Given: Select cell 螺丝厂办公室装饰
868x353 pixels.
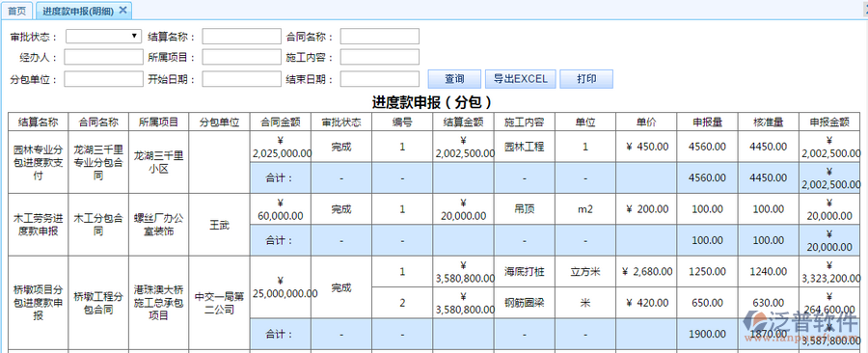Looking at the screenshot, I should (x=159, y=225).
